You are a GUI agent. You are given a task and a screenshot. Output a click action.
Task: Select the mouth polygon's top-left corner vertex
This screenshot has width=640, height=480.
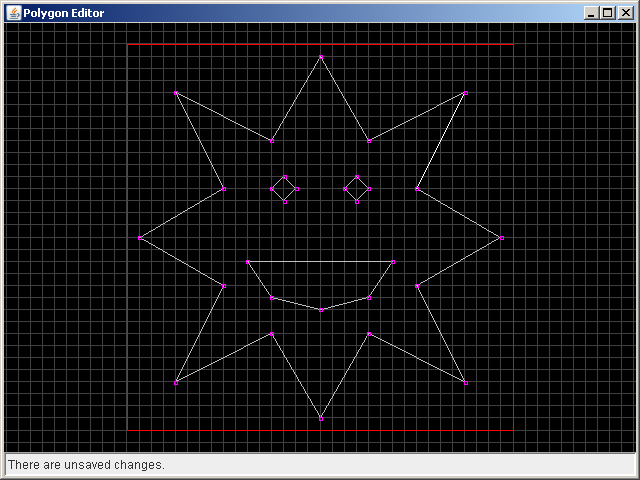248,262
